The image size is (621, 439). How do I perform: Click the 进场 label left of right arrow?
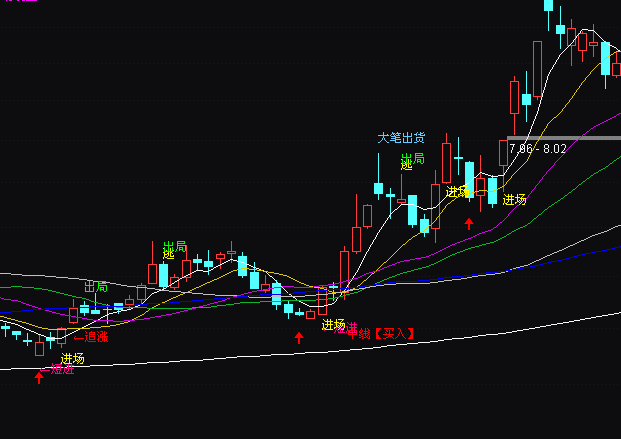457,192
